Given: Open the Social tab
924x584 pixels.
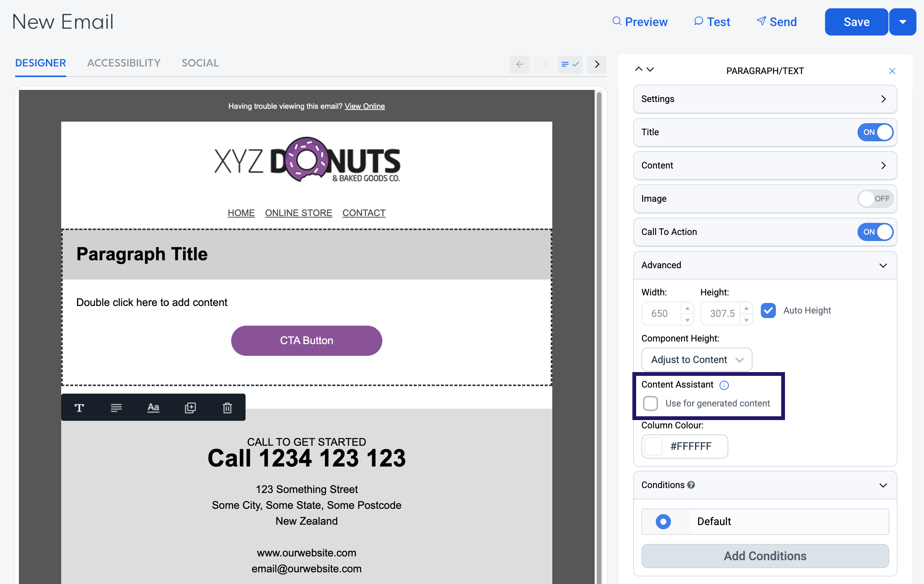Looking at the screenshot, I should pyautogui.click(x=200, y=63).
